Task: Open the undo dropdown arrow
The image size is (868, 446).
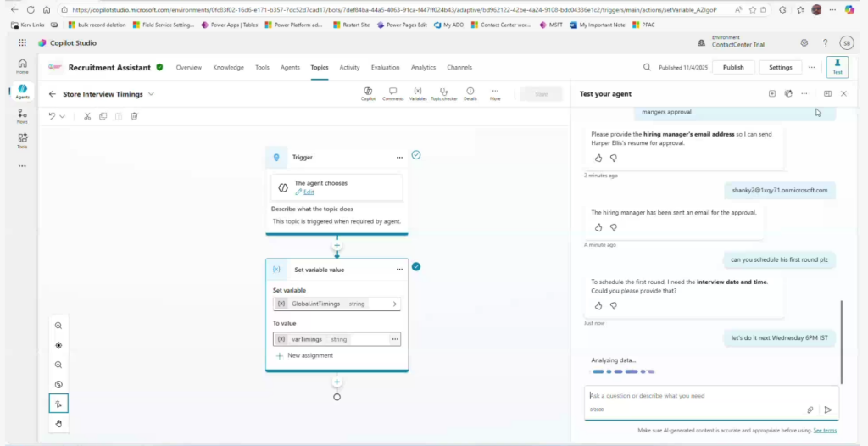Action: 62,116
